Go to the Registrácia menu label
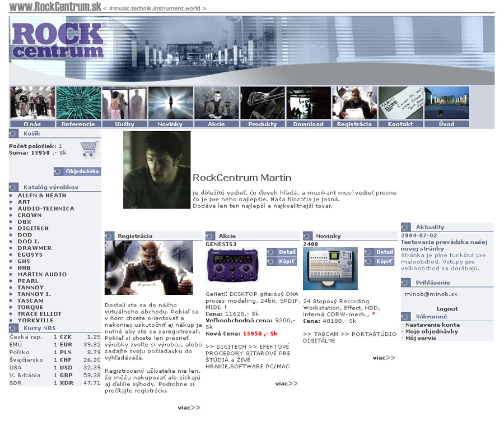 [354, 124]
